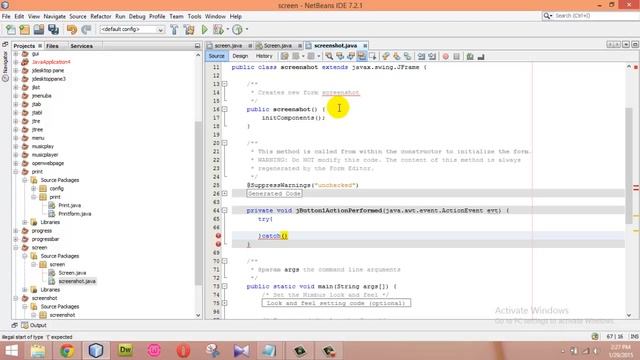Viewport: 640px width, 360px height.
Task: Click red Start Macro Recording icon
Action: [x=446, y=56]
